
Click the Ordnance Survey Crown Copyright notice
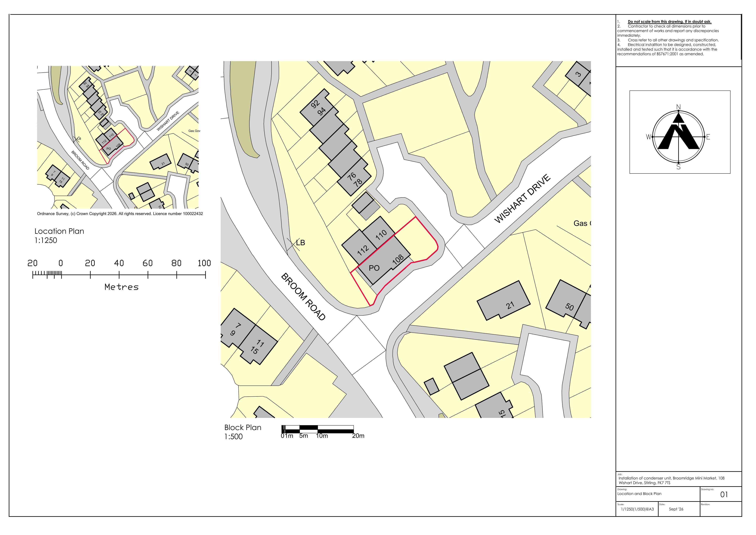pos(120,214)
